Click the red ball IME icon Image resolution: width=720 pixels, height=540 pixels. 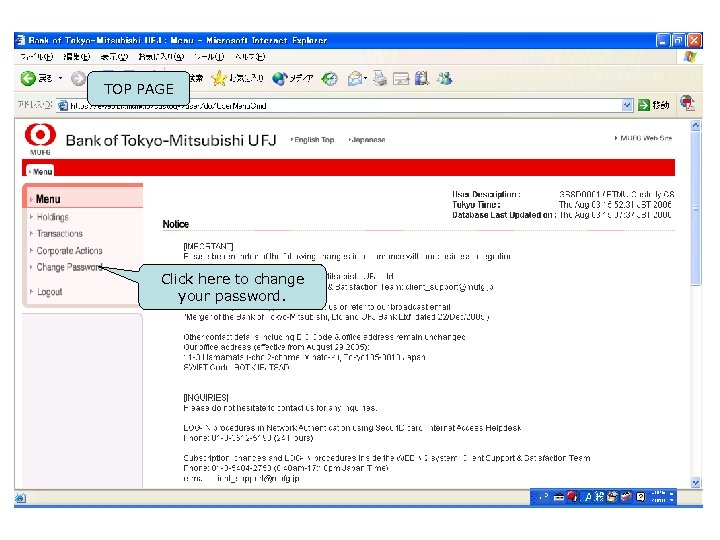tap(572, 497)
